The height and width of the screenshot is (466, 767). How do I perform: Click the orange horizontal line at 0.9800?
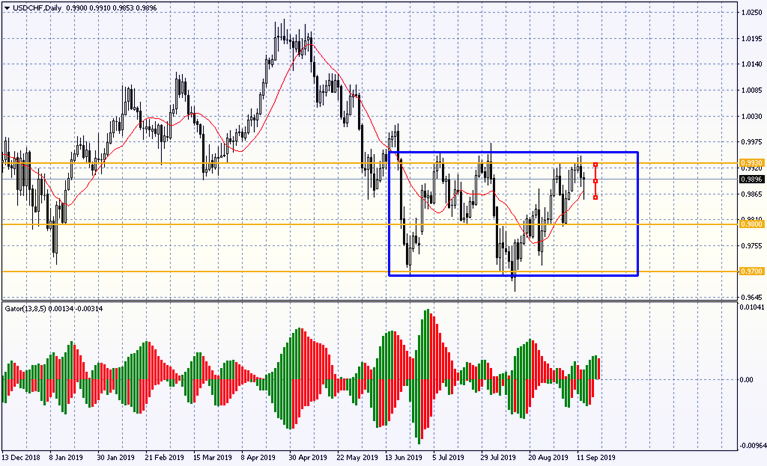(200, 225)
